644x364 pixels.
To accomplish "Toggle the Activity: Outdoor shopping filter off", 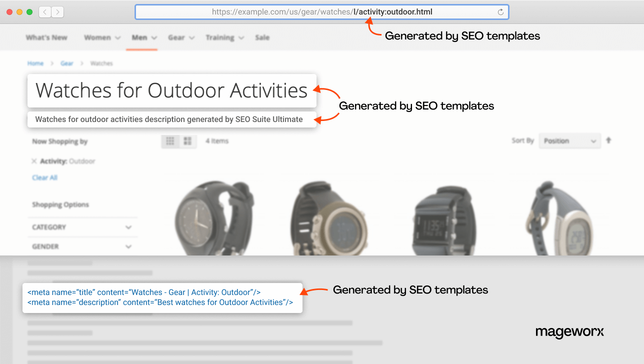I will click(x=33, y=161).
